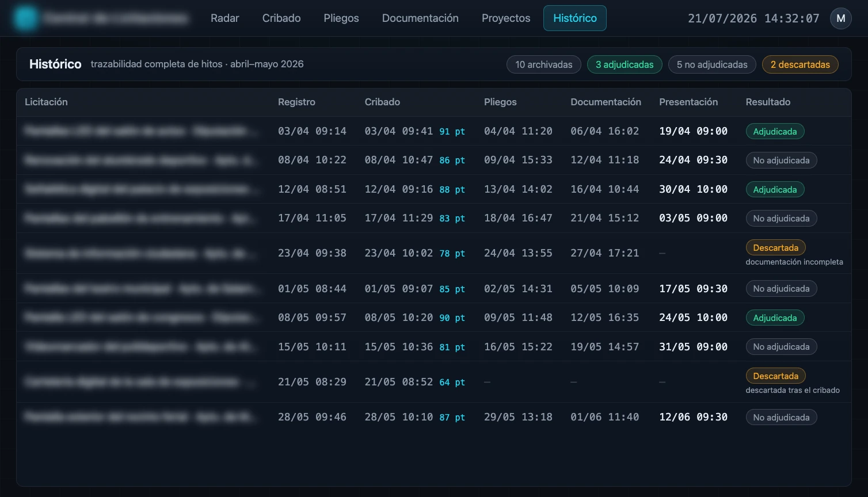Filter by the 10 archivadas pill
Viewport: 868px width, 497px height.
click(544, 64)
